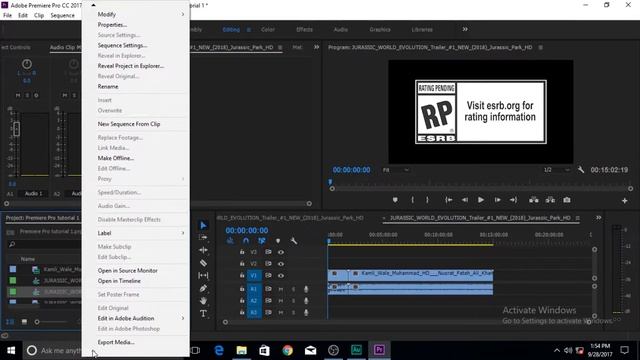The width and height of the screenshot is (640, 360).
Task: Go to In point
Action: click(x=449, y=200)
